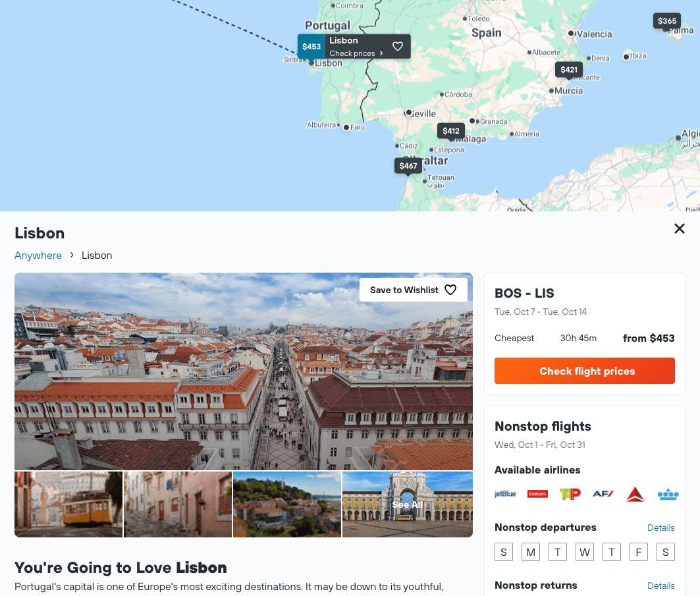The image size is (700, 596).
Task: Select the jetBlue airline logo
Action: (x=505, y=494)
